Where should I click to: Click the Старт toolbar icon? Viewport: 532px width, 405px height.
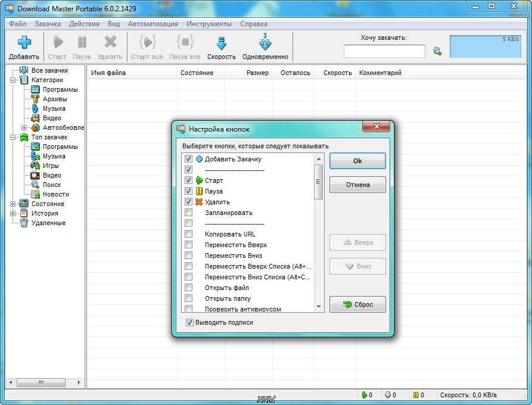point(58,42)
